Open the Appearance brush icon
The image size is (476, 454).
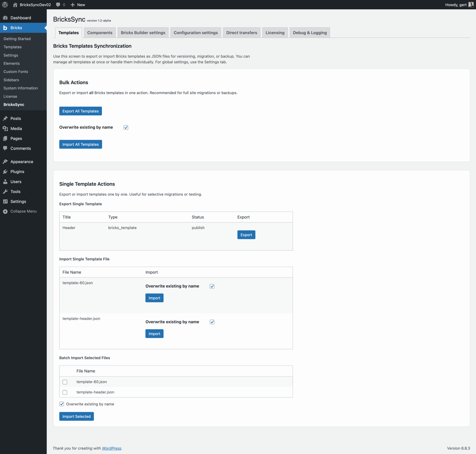(5, 161)
